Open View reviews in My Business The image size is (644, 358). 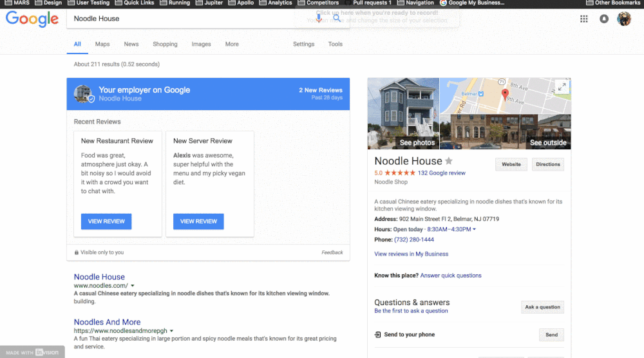point(411,254)
